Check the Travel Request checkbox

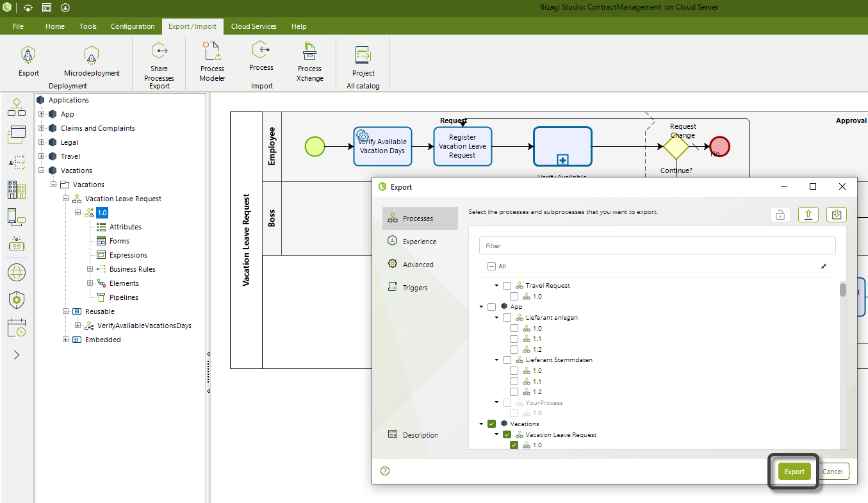[x=507, y=286]
